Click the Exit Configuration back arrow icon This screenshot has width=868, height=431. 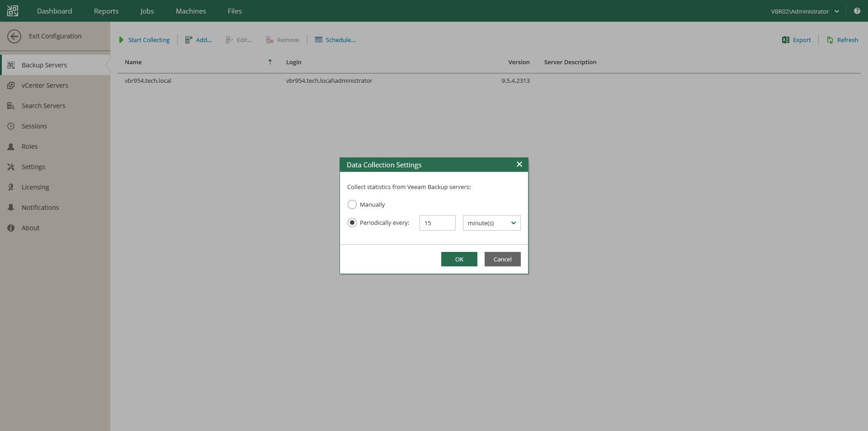[x=14, y=36]
